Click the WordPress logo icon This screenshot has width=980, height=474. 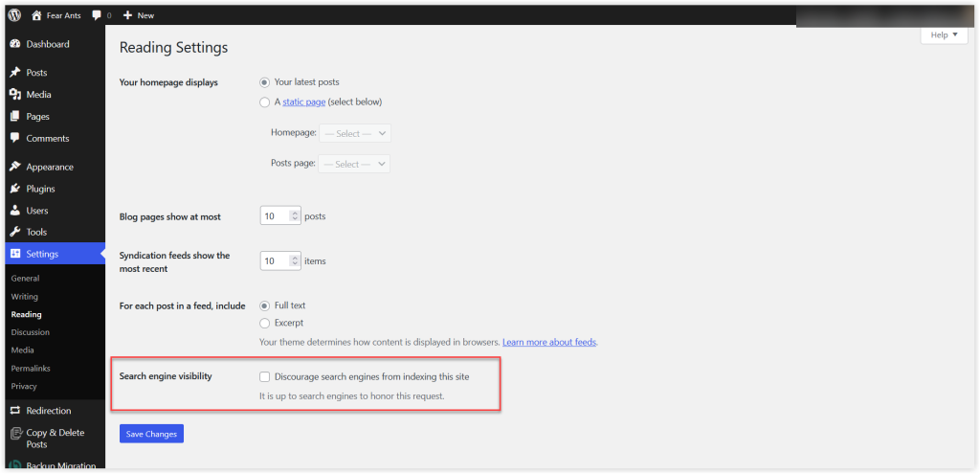(14, 15)
